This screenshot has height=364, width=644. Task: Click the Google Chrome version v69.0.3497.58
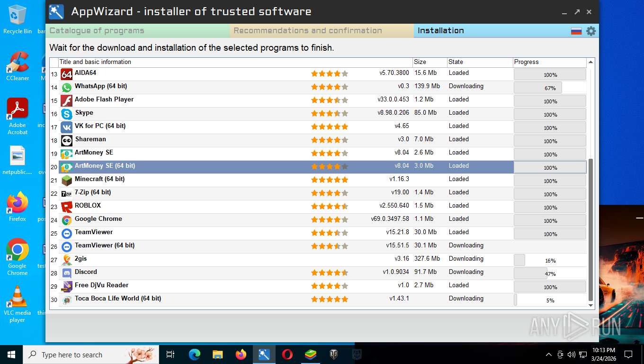coord(390,219)
